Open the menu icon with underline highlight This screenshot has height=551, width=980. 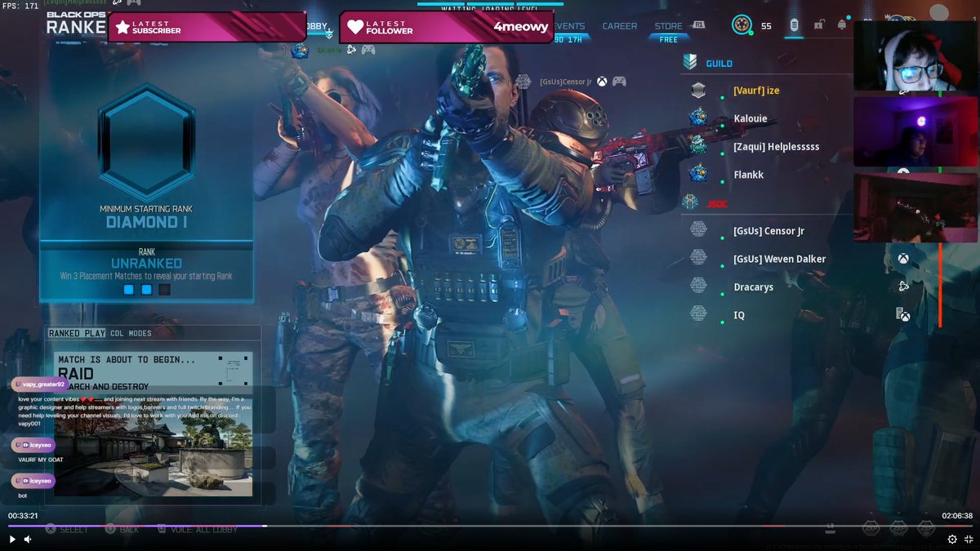tap(794, 25)
